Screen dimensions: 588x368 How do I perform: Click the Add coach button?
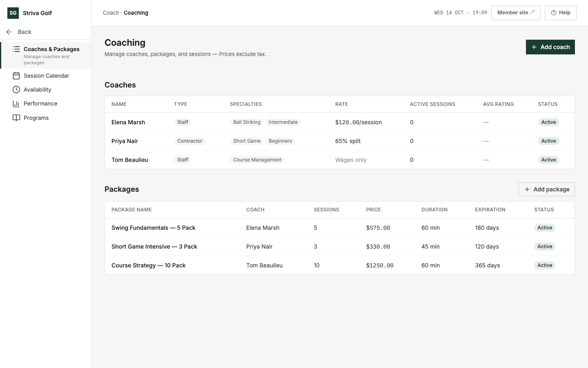click(x=550, y=47)
